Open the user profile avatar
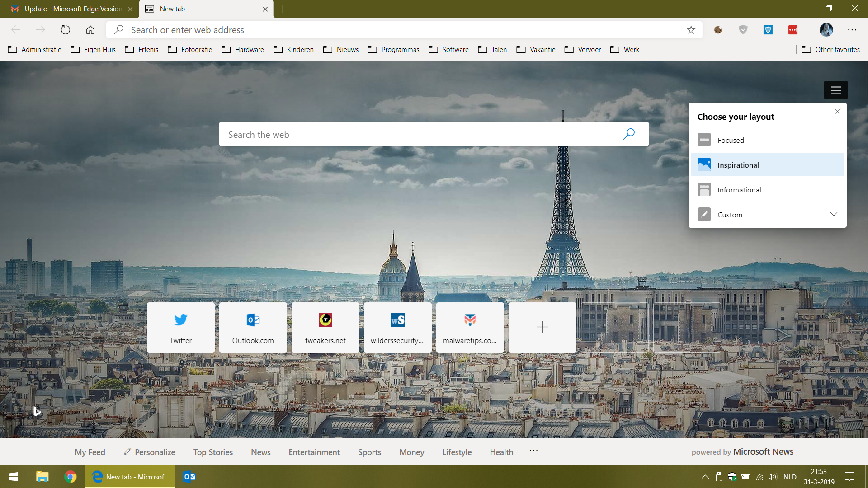The height and width of the screenshot is (488, 868). (x=826, y=30)
